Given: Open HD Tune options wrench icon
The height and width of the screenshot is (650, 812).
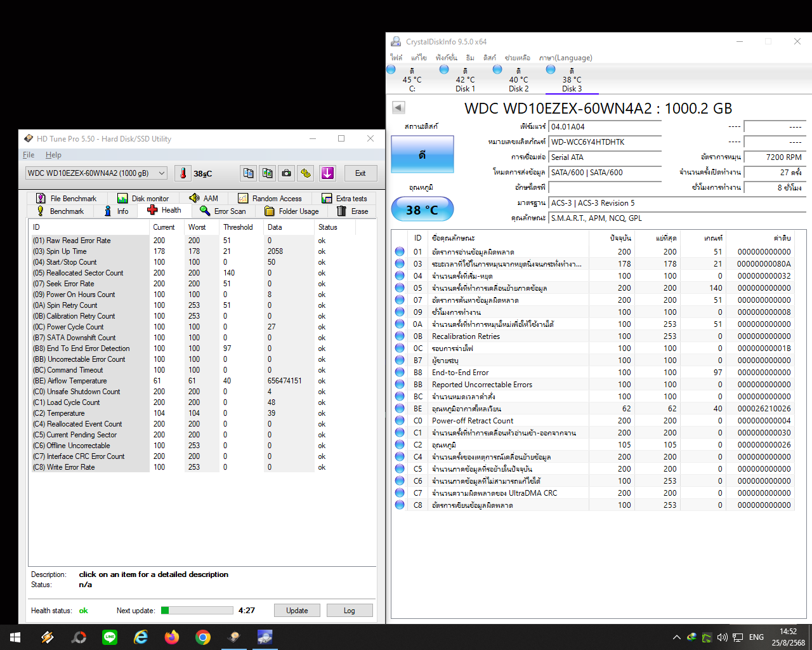Looking at the screenshot, I should (306, 173).
